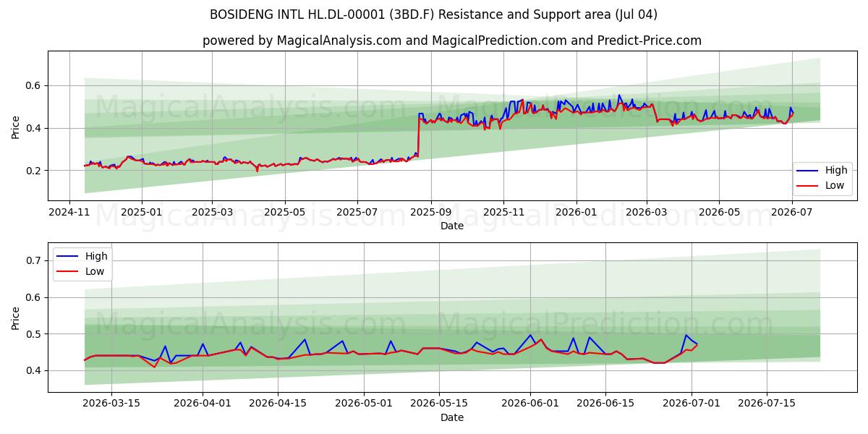The image size is (868, 434).
Task: Click the bottom chart x-axis label 2026-07-01
Action: pos(692,404)
